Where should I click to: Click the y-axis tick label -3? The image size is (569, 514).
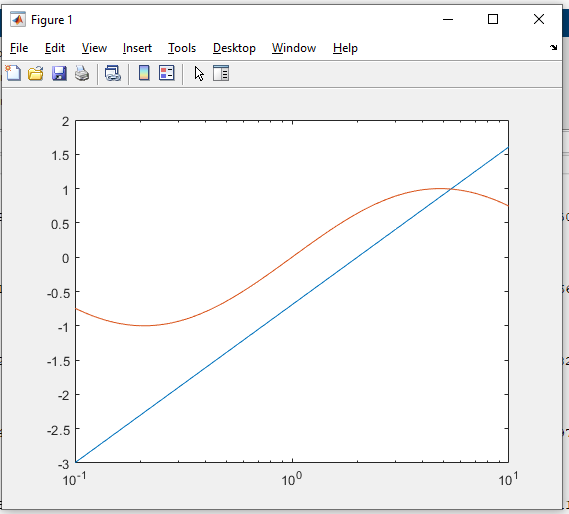pyautogui.click(x=64, y=464)
